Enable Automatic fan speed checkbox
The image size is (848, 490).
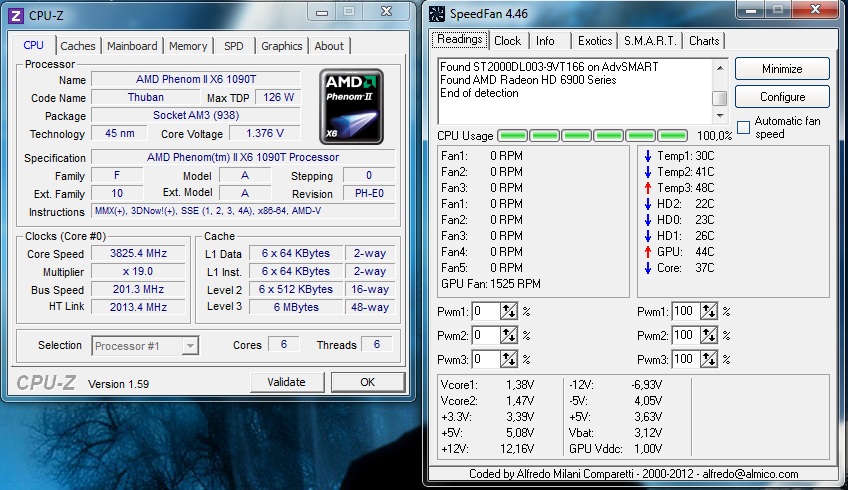tap(744, 128)
